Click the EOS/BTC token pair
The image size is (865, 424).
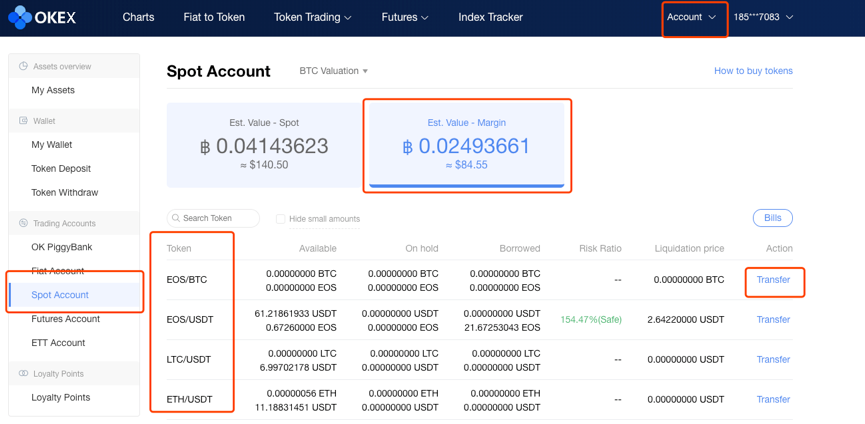coord(187,280)
